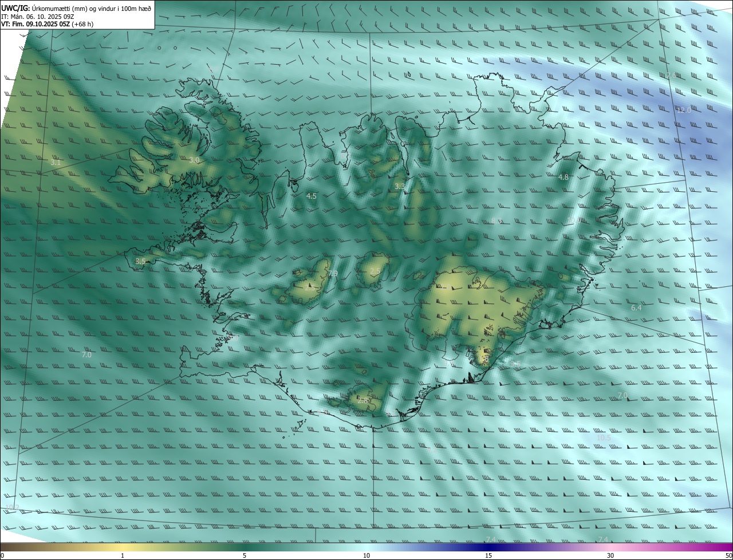Image resolution: width=733 pixels, height=560 pixels.
Task: Click the 30 tick on the color scale
Action: click(610, 555)
